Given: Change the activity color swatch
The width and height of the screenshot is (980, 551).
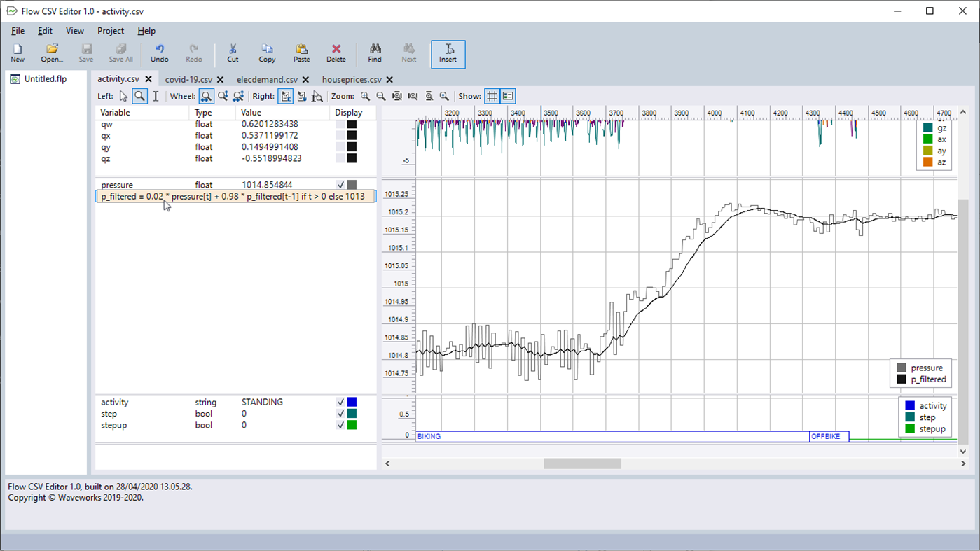Looking at the screenshot, I should coord(352,402).
